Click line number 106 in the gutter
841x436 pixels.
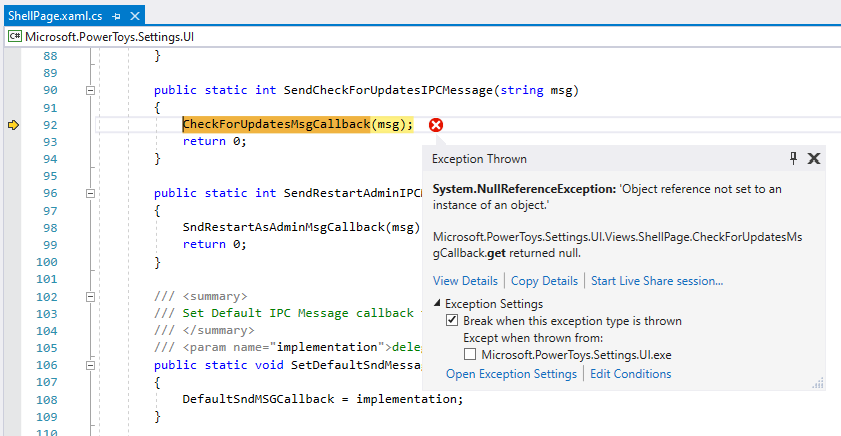[47, 365]
